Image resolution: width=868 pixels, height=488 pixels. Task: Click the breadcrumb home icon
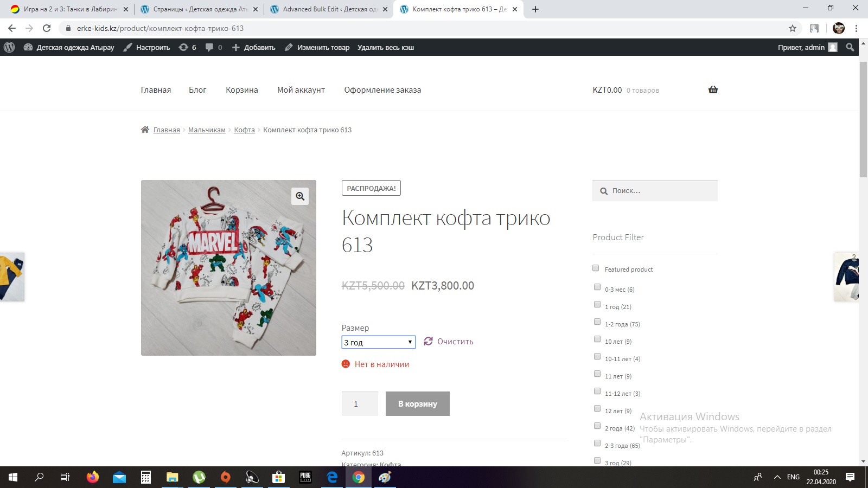(x=145, y=130)
